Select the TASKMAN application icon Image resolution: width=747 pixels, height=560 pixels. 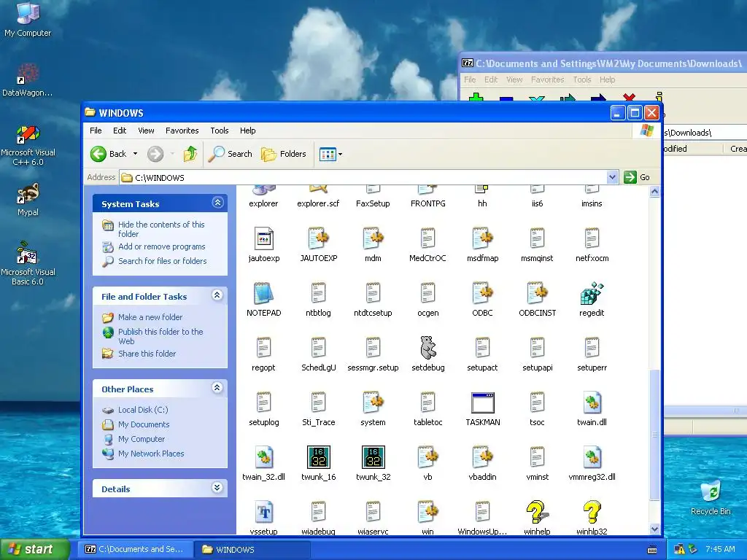click(x=482, y=402)
